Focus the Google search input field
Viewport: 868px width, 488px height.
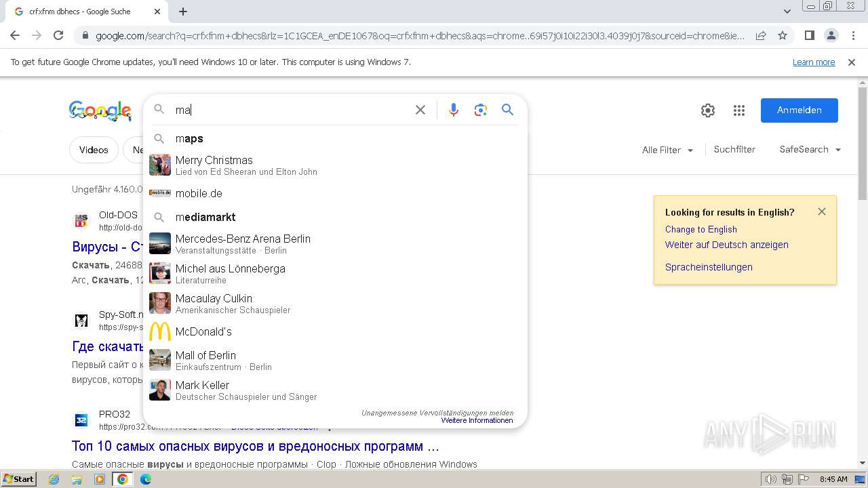[x=292, y=110]
